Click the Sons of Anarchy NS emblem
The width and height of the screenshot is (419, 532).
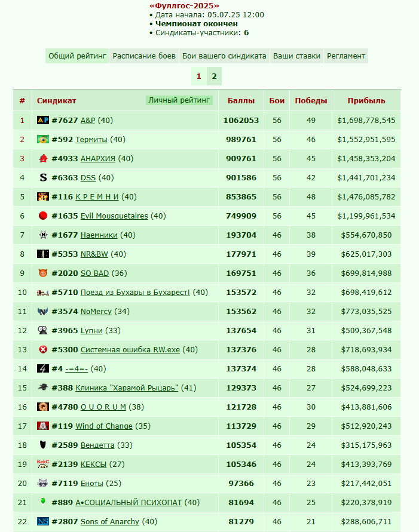tap(43, 521)
